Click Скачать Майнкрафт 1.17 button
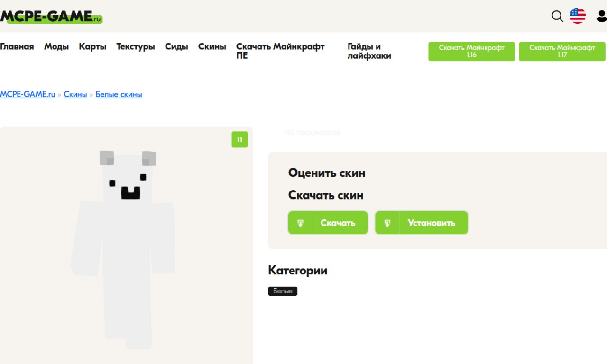 (562, 51)
